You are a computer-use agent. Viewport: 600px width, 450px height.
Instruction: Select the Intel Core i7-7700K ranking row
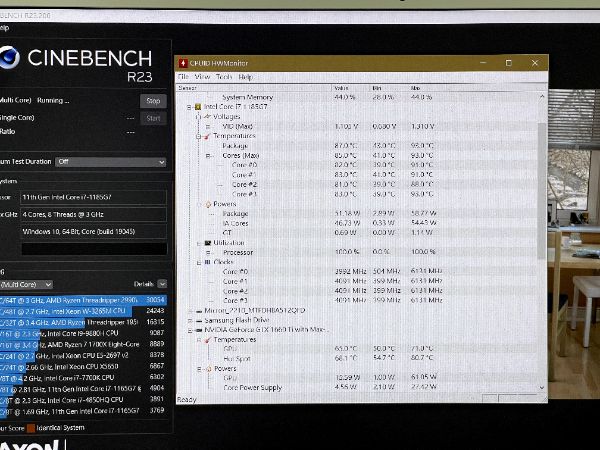[83, 378]
